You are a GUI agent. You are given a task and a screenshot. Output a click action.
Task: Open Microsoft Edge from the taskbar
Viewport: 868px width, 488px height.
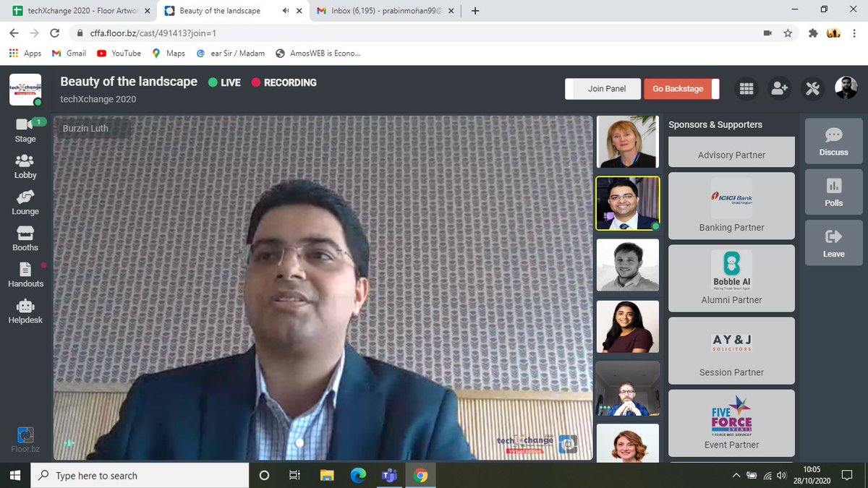(359, 475)
